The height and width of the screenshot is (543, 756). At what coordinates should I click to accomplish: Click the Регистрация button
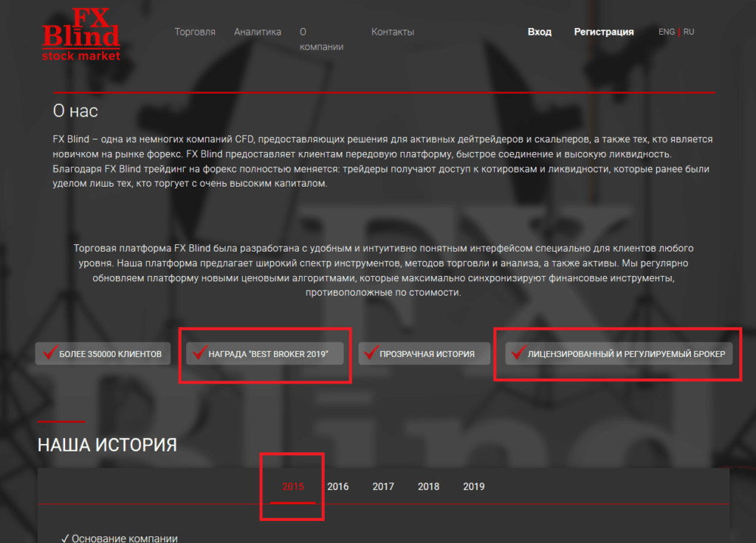(603, 32)
